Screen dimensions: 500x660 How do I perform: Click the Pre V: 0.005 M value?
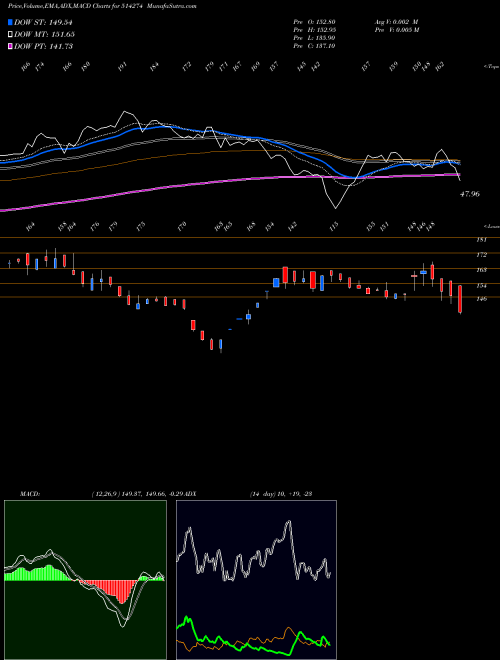tap(396, 30)
